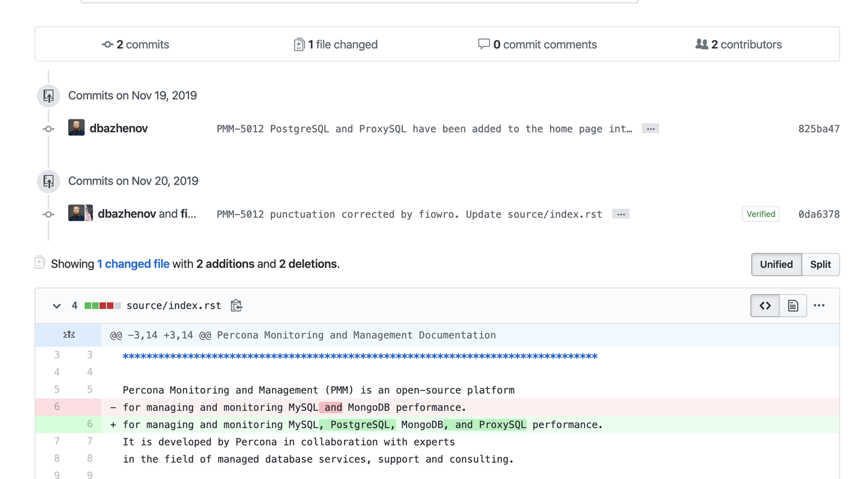Toggle the Verified badge on commit 0da6378
This screenshot has width=868, height=479.
[761, 214]
